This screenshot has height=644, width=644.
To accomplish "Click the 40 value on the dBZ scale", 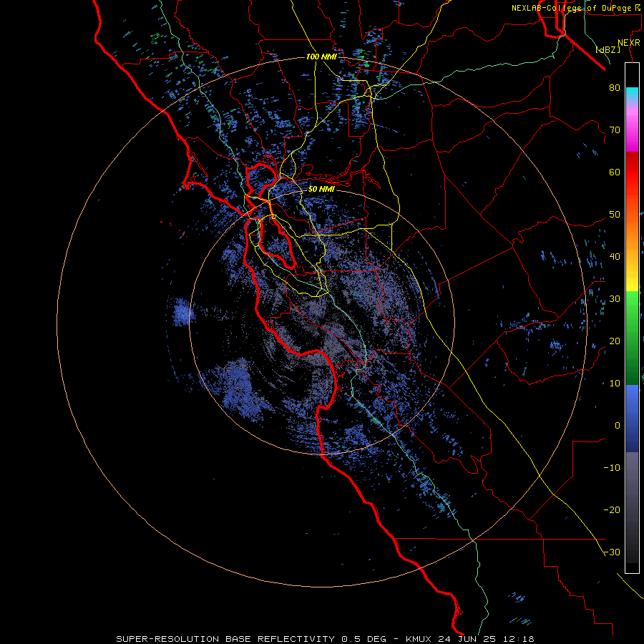I will pos(615,257).
